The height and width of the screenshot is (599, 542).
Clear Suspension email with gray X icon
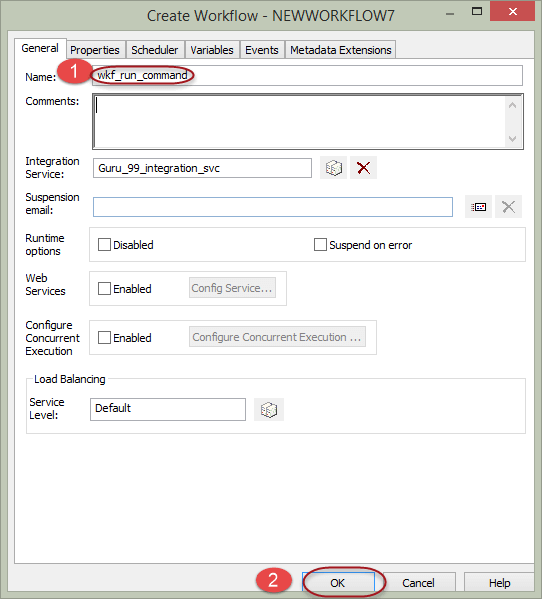508,207
